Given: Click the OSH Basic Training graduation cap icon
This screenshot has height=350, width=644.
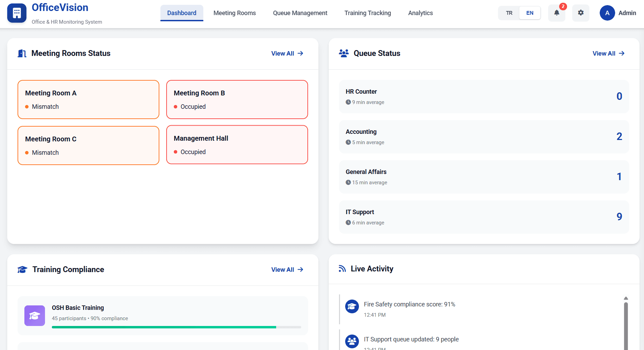Looking at the screenshot, I should pyautogui.click(x=35, y=316).
